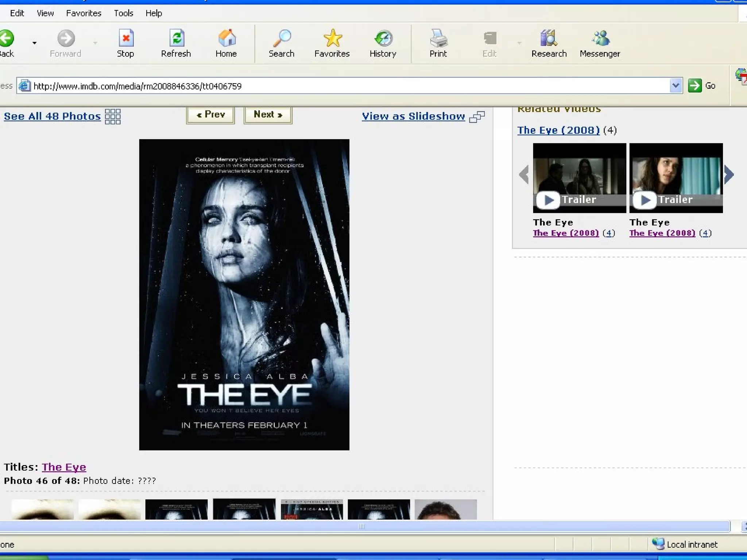Click the photo grid icon
747x560 pixels.
(x=112, y=117)
